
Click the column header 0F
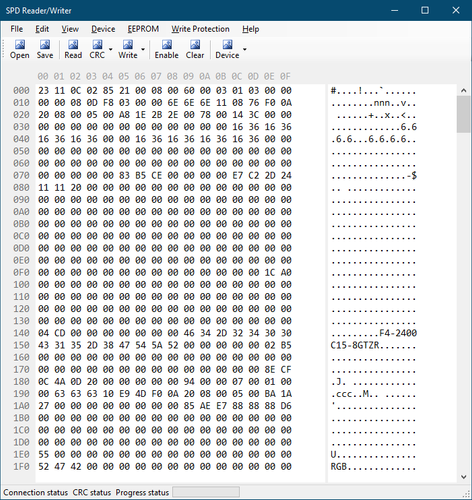285,76
